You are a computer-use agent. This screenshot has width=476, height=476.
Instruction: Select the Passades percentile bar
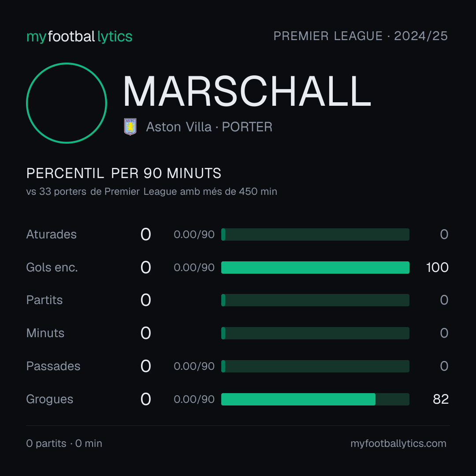point(315,366)
